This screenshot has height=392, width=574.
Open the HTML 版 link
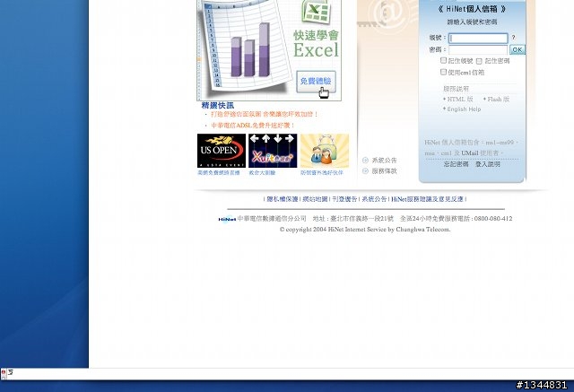pos(460,100)
